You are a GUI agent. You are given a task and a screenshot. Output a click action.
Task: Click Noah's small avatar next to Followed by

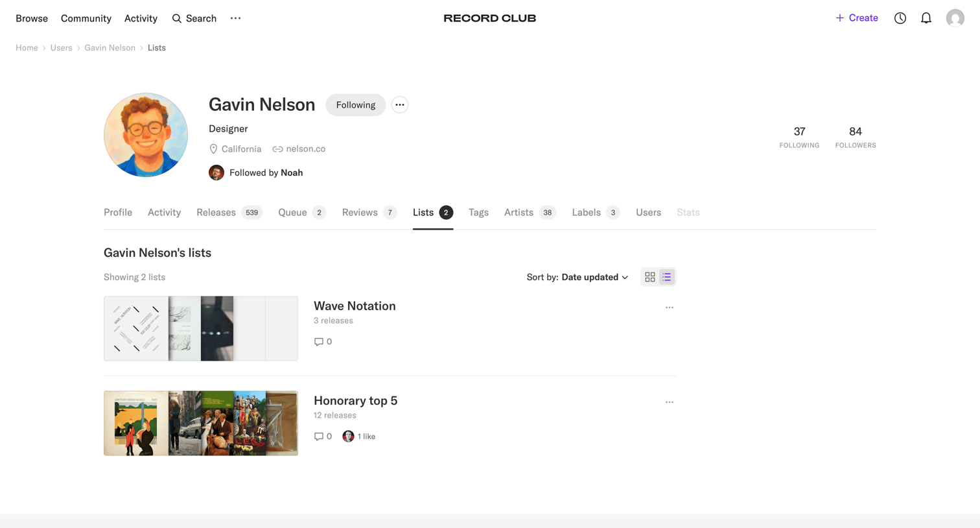pos(216,173)
